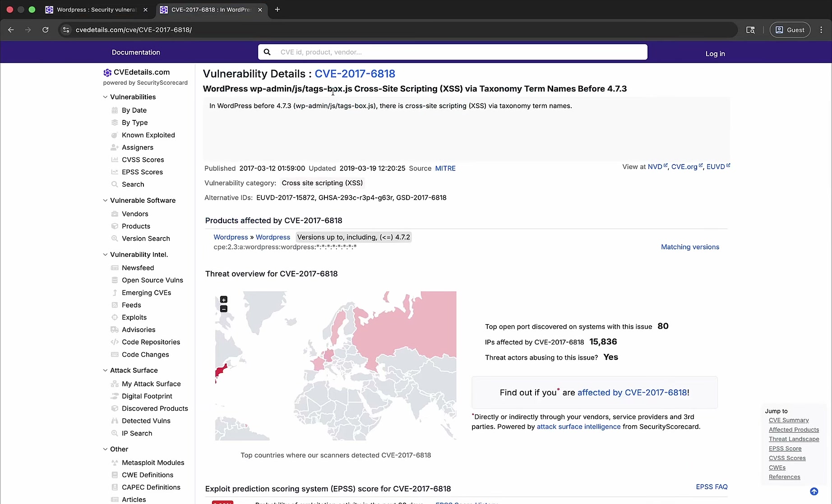The width and height of the screenshot is (832, 504).
Task: Zoom in the threat map
Action: (x=224, y=299)
